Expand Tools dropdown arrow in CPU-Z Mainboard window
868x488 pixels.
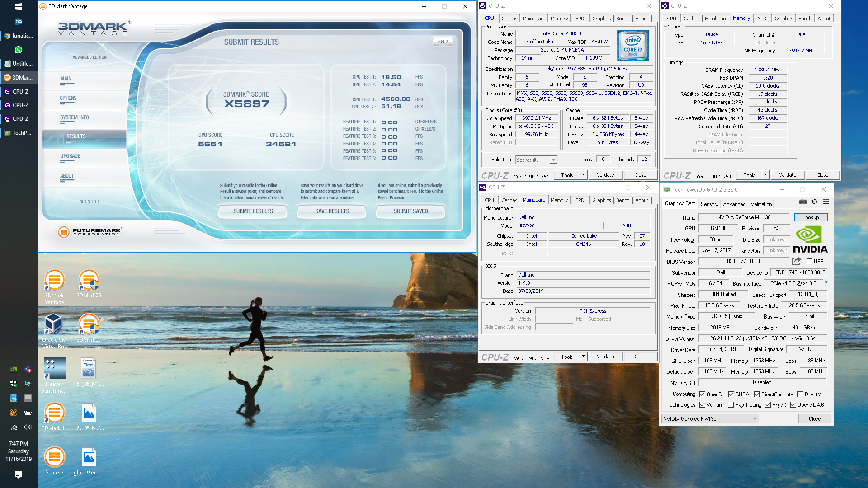click(583, 357)
